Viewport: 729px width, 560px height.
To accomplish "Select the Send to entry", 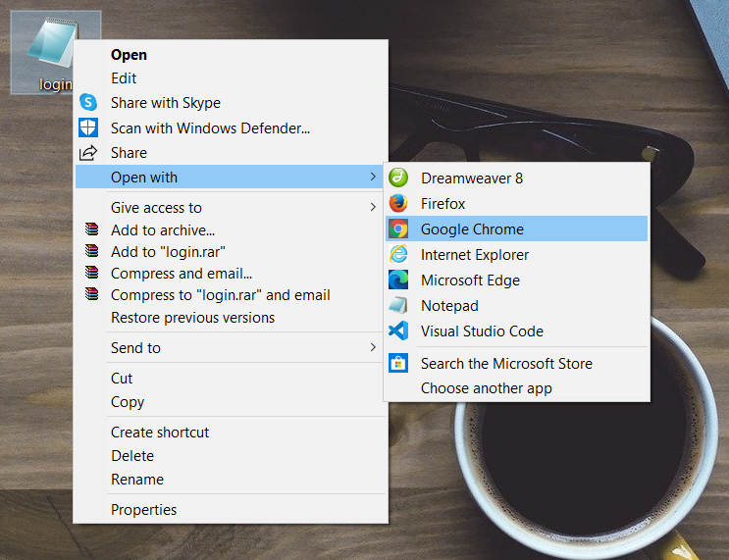I will 231,347.
